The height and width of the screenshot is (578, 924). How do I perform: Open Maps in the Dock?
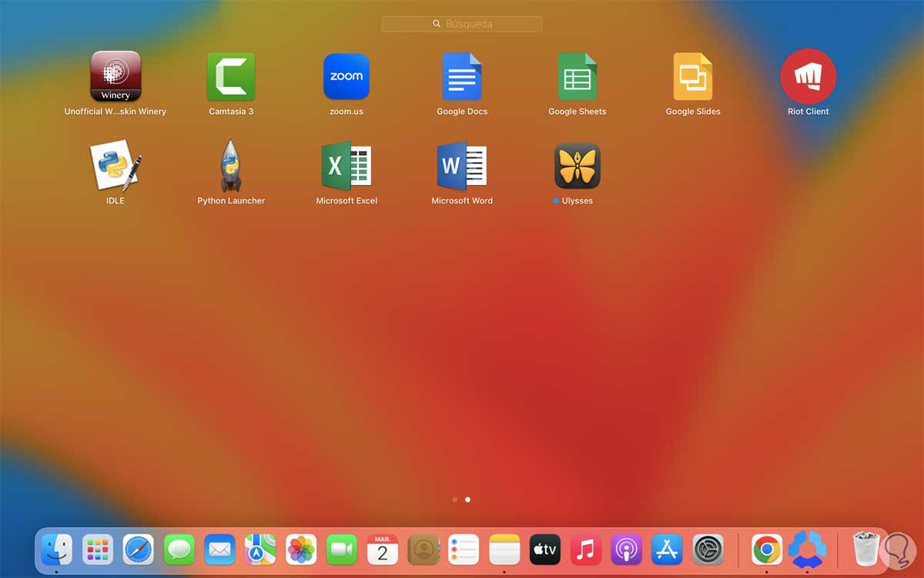coord(260,549)
